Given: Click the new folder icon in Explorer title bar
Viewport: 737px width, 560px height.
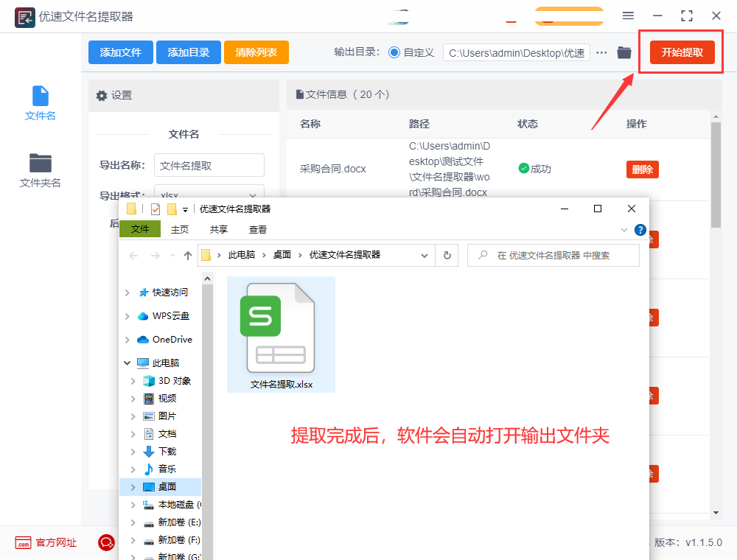Looking at the screenshot, I should (x=172, y=209).
